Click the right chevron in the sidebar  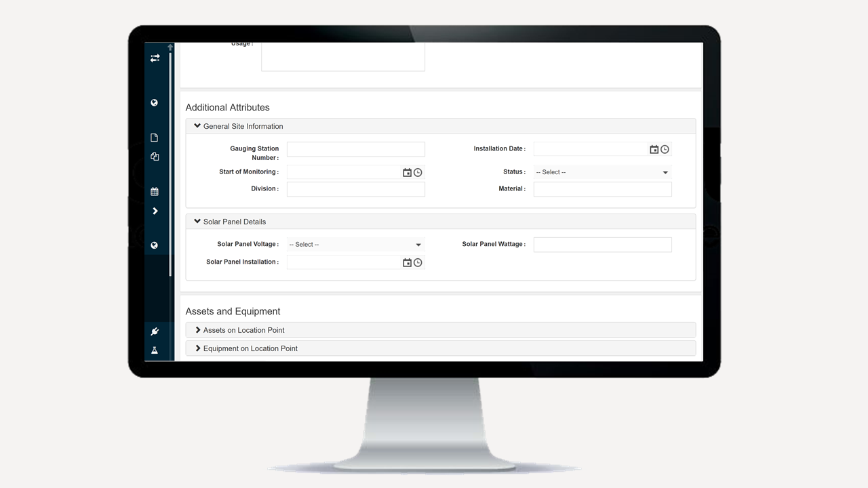(155, 211)
